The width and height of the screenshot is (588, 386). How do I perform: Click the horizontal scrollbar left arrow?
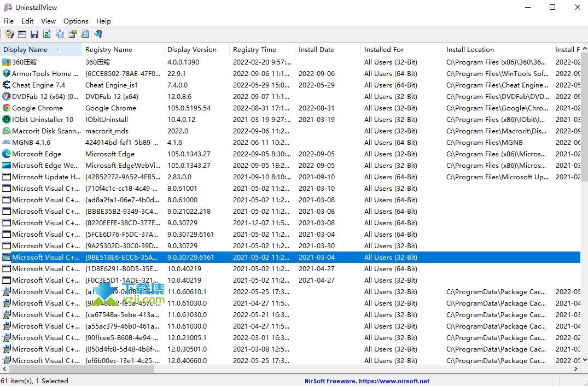(4, 369)
